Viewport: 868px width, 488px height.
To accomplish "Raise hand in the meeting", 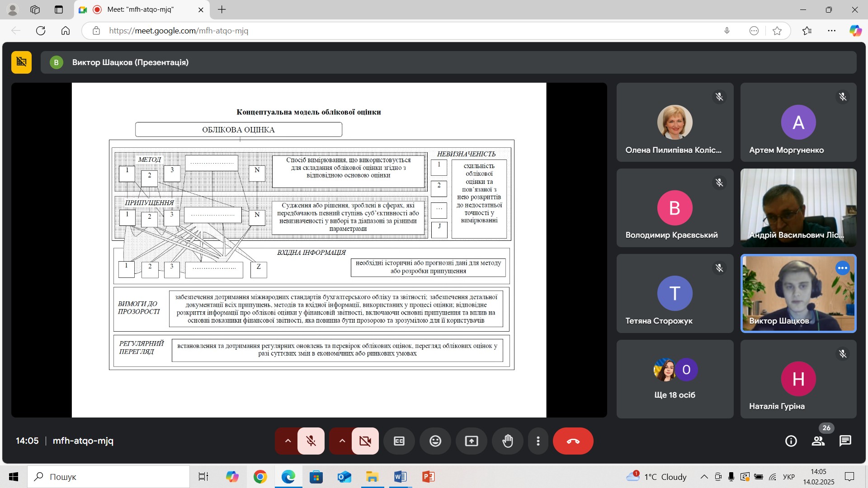I will coord(508,441).
